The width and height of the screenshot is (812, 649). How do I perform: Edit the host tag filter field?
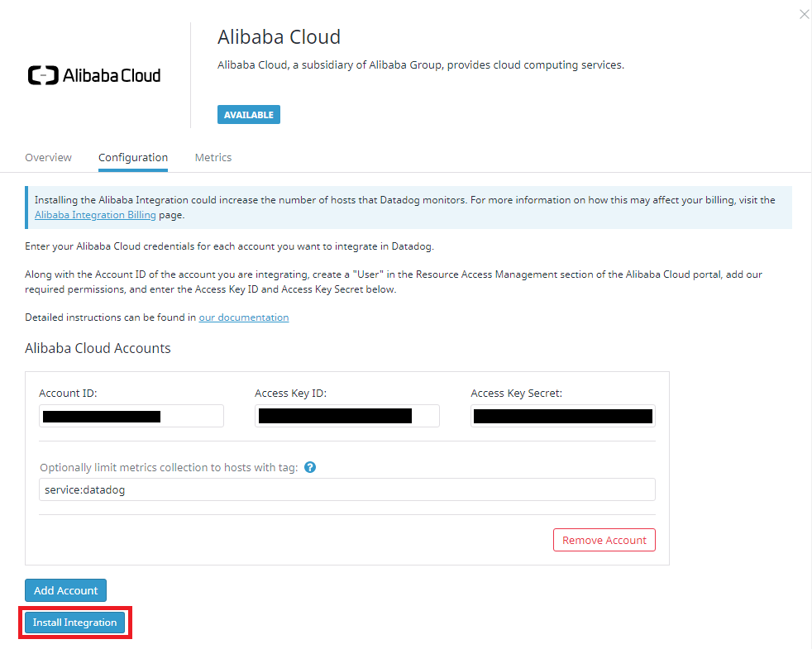tap(347, 489)
